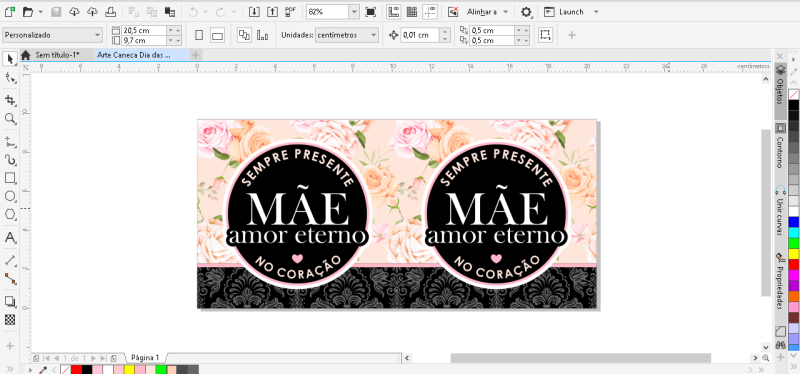Click the Welcome screen home icon
This screenshot has height=374, width=800.
(26, 55)
